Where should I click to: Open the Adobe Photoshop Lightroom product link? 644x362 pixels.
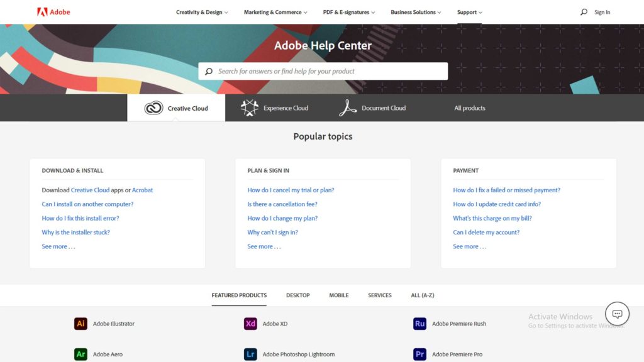click(299, 354)
